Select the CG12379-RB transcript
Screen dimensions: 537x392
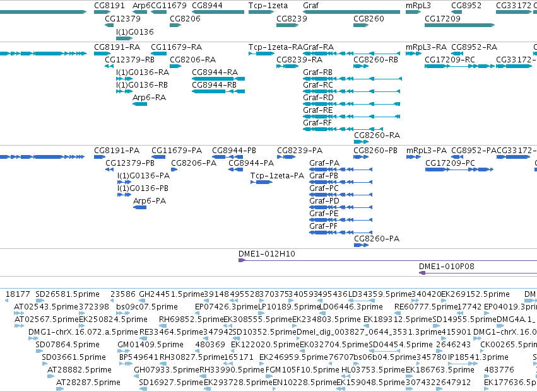pyautogui.click(x=130, y=59)
